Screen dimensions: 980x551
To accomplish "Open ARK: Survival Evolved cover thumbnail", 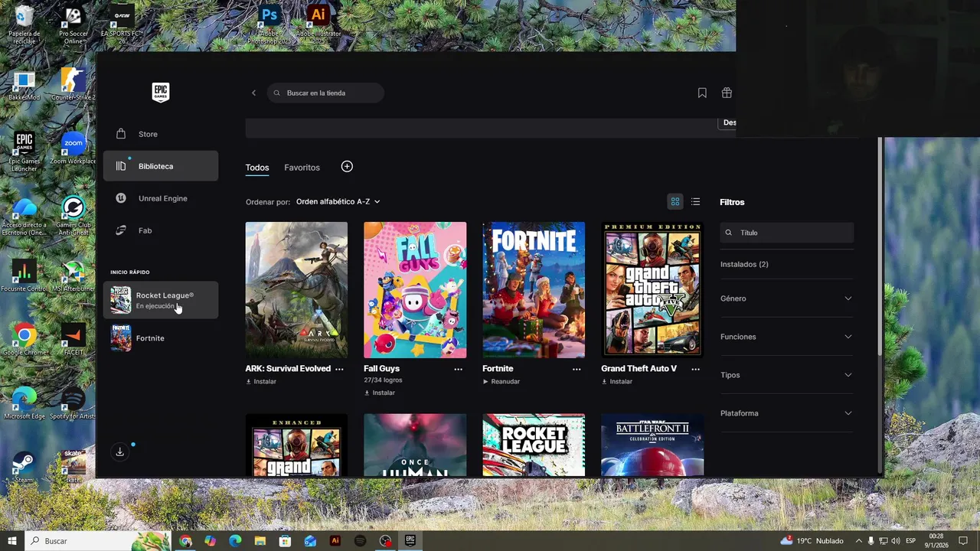I will pos(296,290).
